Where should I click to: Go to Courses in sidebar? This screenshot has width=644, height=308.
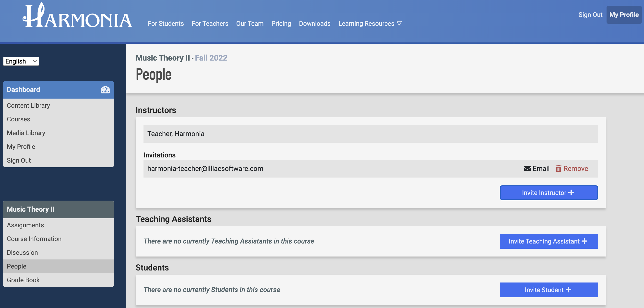pyautogui.click(x=59, y=119)
